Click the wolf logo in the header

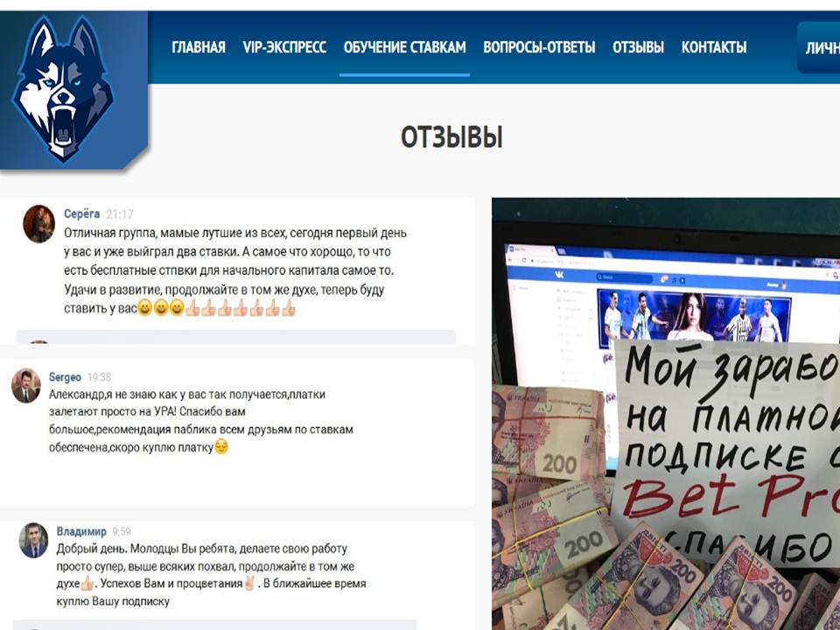[x=63, y=90]
